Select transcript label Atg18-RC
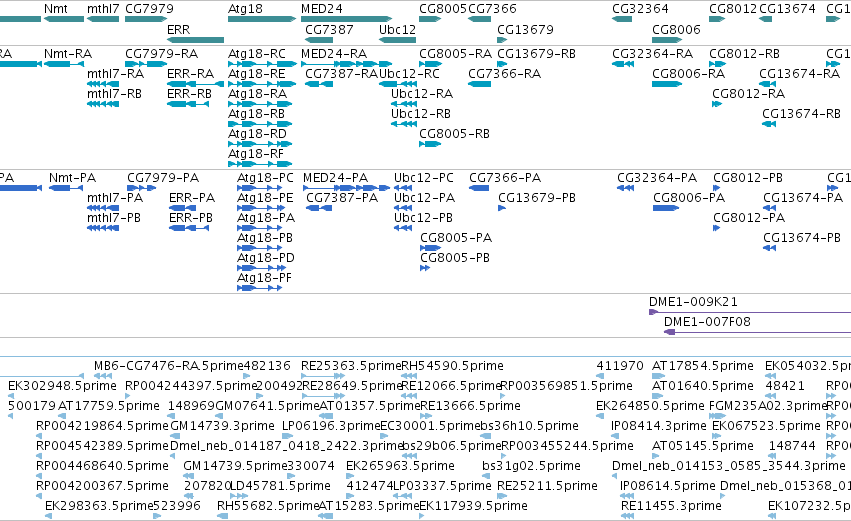 (257, 54)
